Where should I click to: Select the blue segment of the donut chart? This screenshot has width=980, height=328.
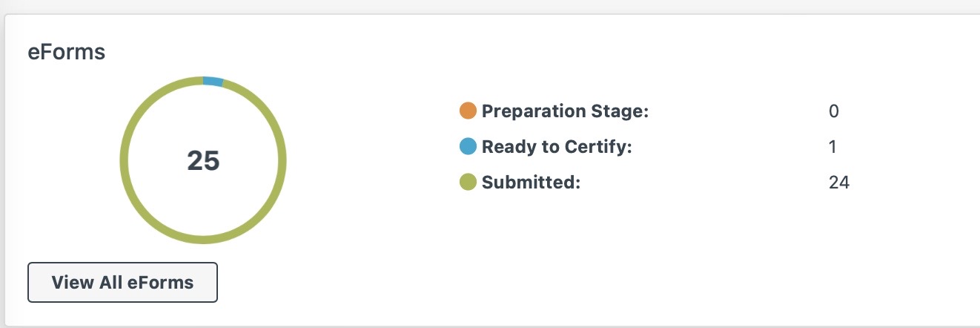(x=213, y=82)
